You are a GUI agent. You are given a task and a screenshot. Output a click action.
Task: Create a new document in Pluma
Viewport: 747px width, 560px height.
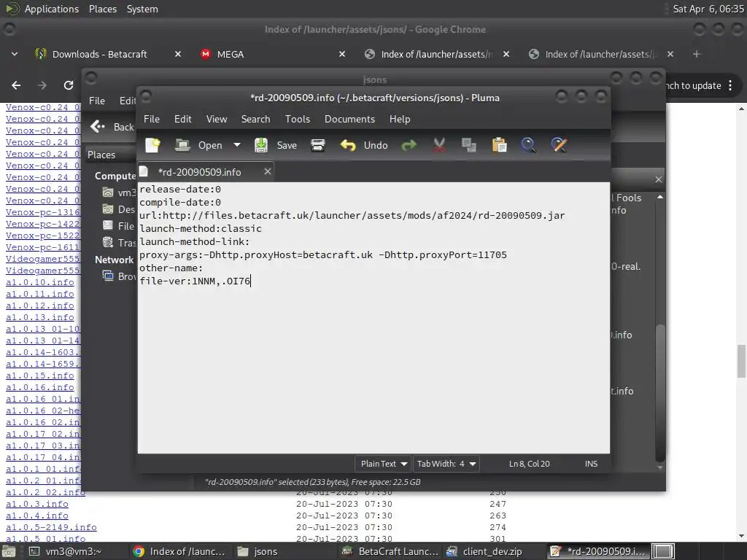[x=153, y=145]
